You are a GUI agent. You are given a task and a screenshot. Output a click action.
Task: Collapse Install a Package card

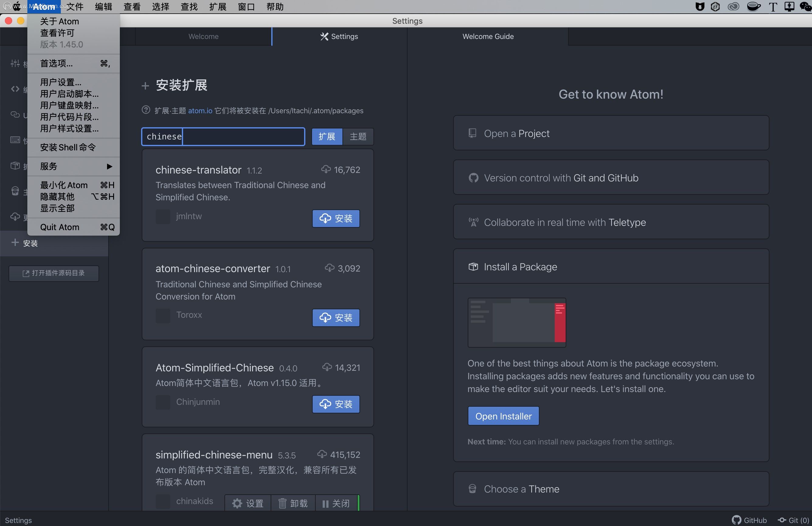click(611, 266)
